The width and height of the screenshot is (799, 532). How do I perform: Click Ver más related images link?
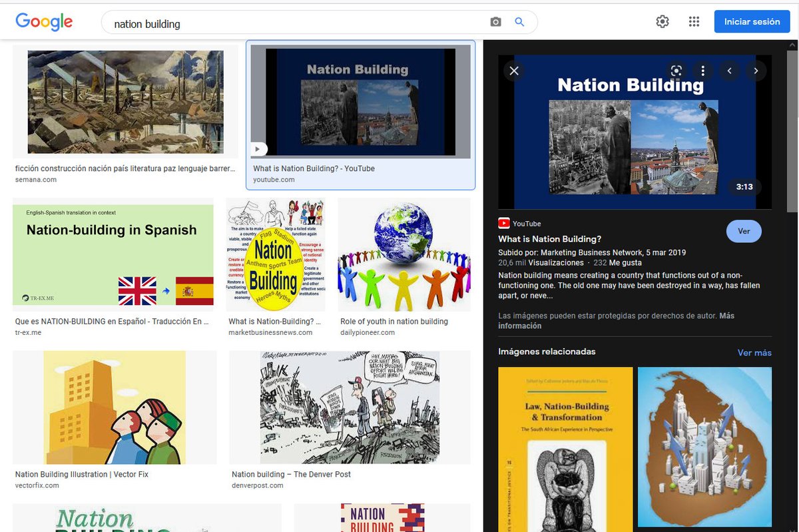point(754,353)
